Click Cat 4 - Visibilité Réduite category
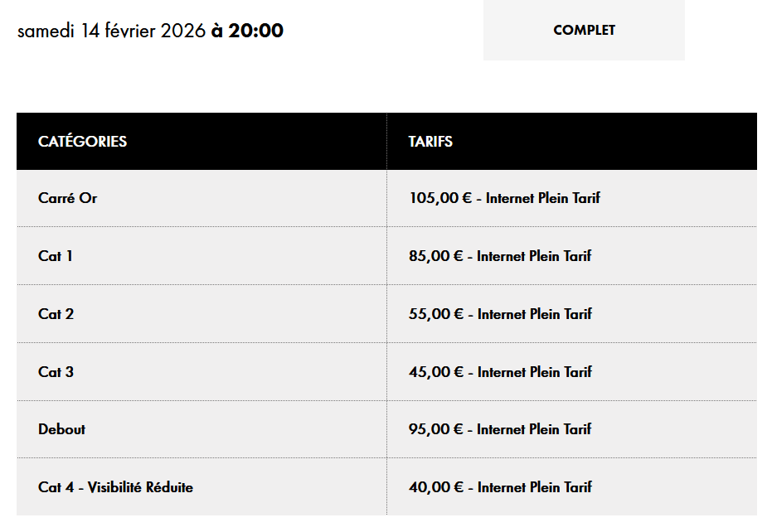The image size is (772, 532). click(x=115, y=487)
